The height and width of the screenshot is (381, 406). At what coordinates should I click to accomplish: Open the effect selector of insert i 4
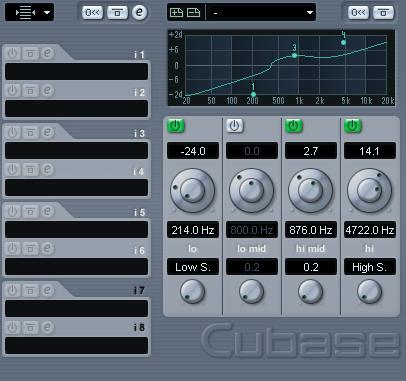coord(76,188)
